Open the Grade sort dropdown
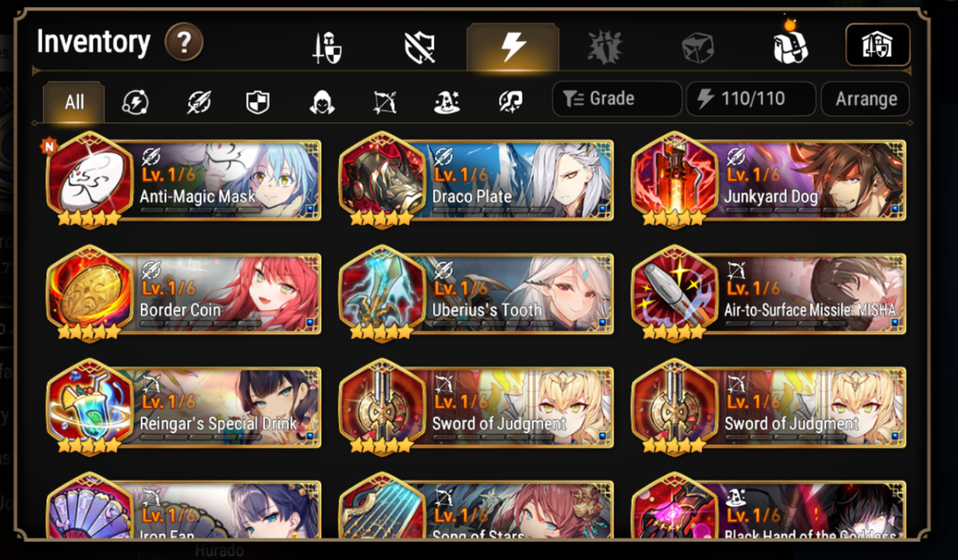This screenshot has height=560, width=958. click(x=617, y=99)
